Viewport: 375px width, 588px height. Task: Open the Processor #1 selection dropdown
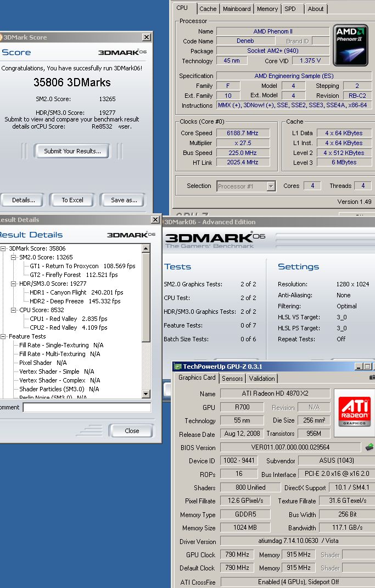point(271,186)
